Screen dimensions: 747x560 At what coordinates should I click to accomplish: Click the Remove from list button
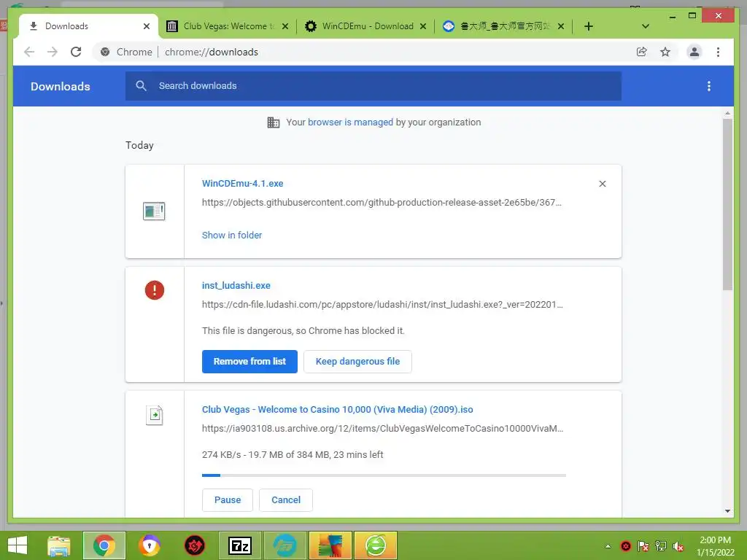click(249, 362)
